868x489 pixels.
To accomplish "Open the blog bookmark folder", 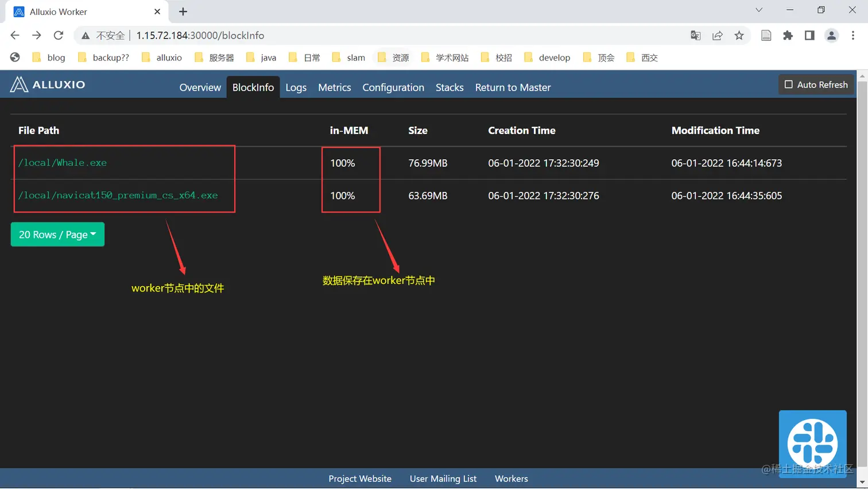I will [x=49, y=57].
